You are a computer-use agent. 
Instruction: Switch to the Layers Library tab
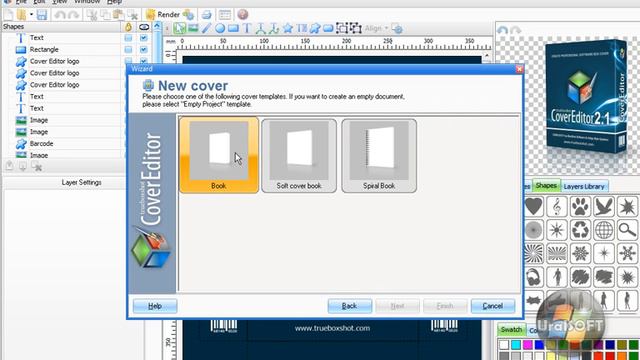584,186
